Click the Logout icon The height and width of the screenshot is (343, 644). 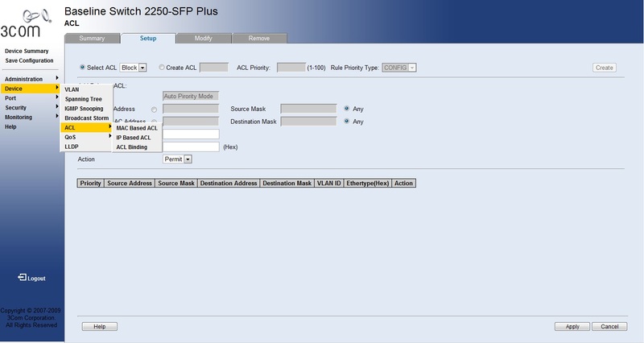point(23,278)
